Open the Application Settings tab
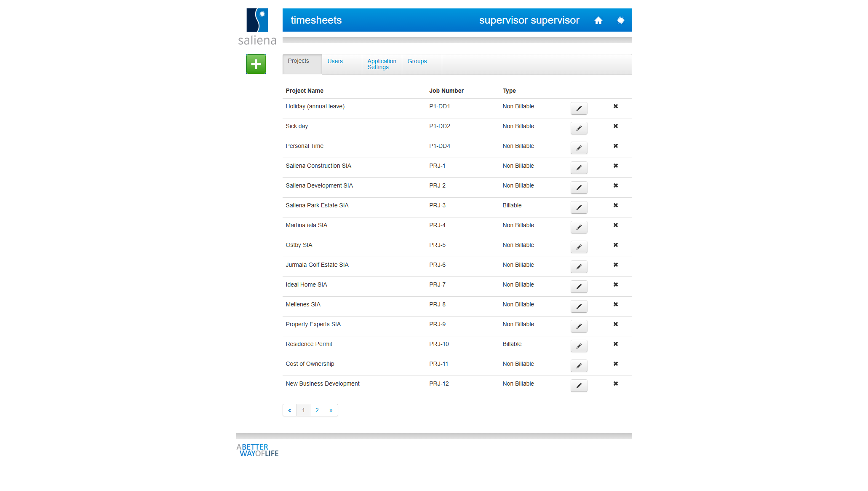The image size is (868, 491). point(382,64)
